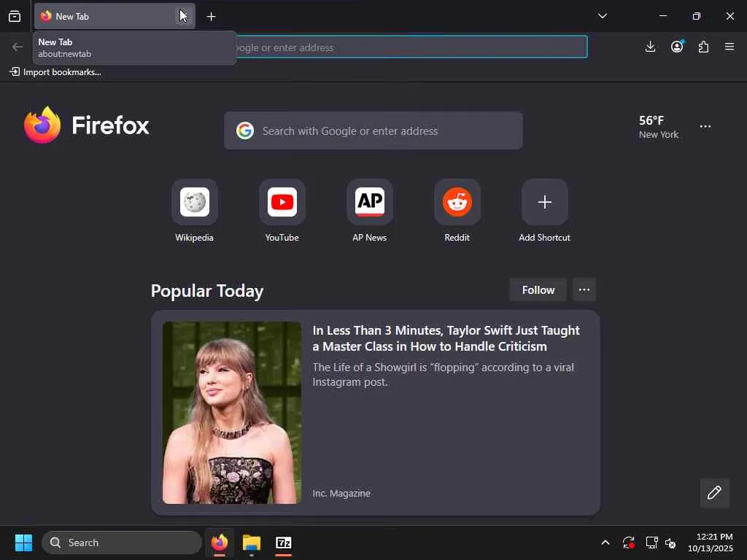Open Firefox View from the tab bar icon

pos(15,17)
